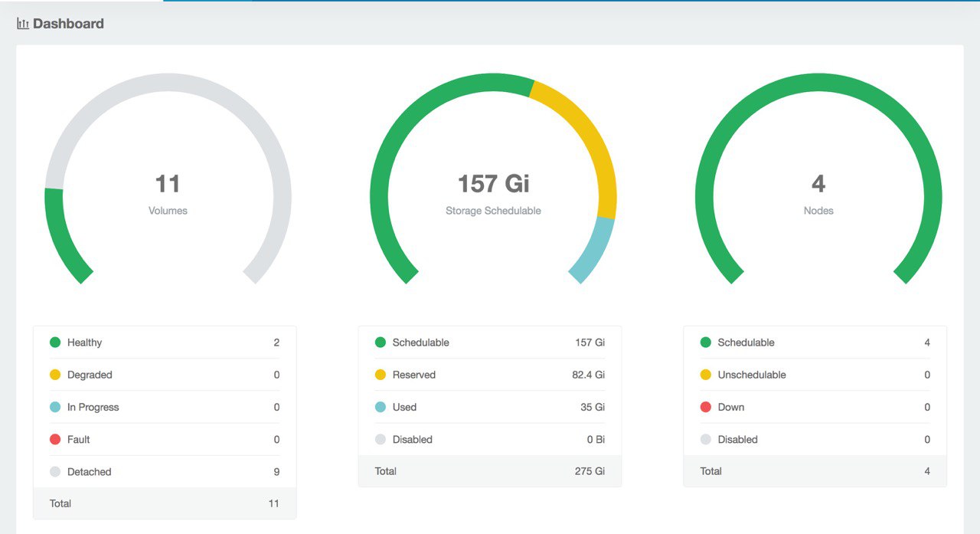Click the Dashboard heading text

[68, 24]
